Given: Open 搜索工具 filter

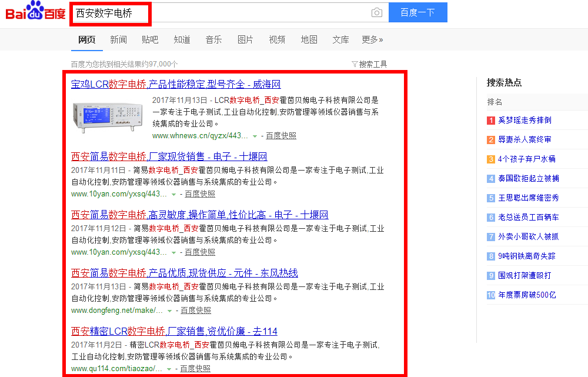Looking at the screenshot, I should tap(369, 64).
